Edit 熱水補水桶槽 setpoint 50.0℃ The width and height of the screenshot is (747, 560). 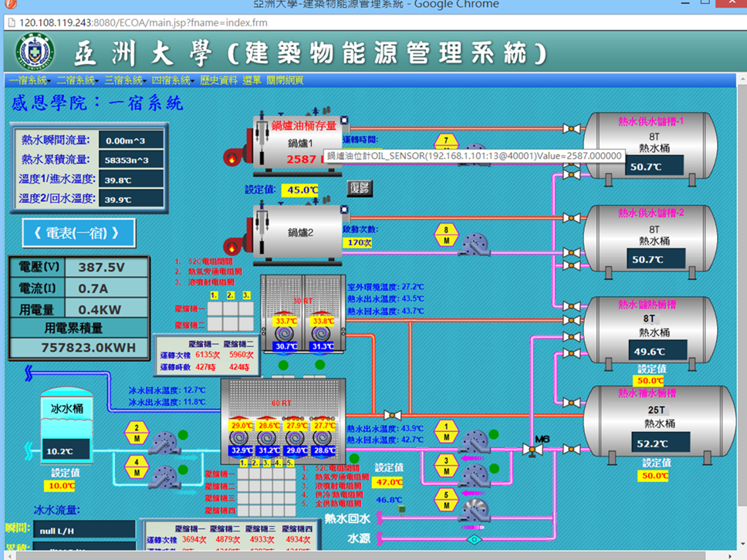point(652,475)
